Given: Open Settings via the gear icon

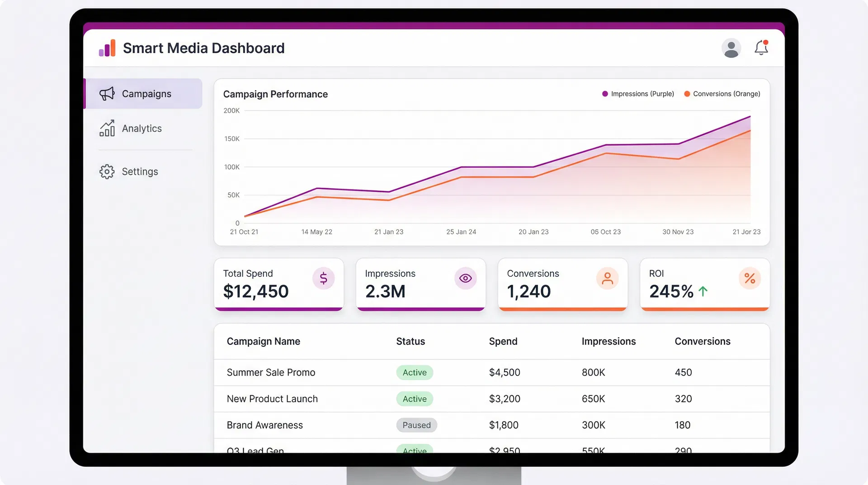Looking at the screenshot, I should 107,171.
